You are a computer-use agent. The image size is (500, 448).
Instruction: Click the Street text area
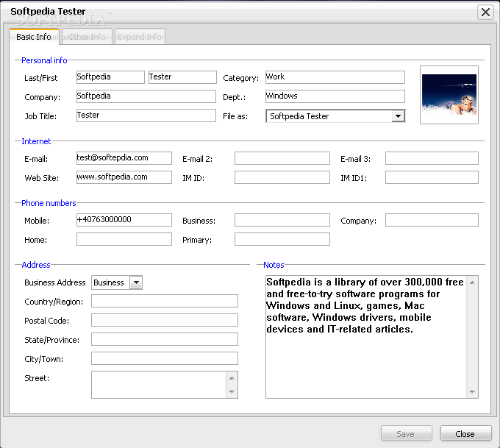point(159,385)
